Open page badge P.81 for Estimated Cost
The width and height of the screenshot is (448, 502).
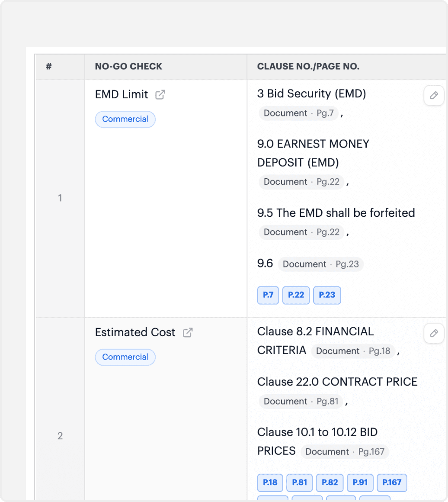tap(299, 483)
